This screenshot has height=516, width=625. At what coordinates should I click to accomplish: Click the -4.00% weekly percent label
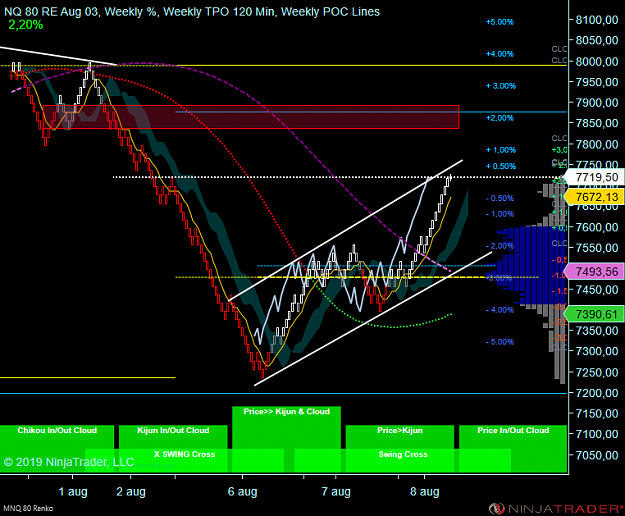click(x=500, y=310)
